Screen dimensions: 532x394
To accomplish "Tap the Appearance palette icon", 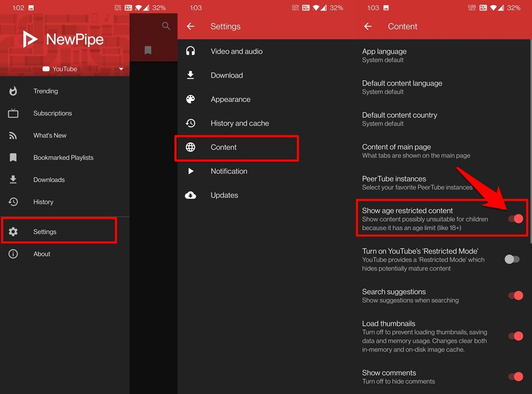I will 190,99.
